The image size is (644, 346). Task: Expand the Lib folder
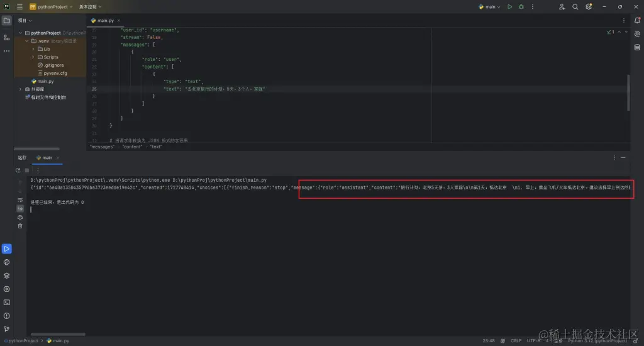point(33,49)
